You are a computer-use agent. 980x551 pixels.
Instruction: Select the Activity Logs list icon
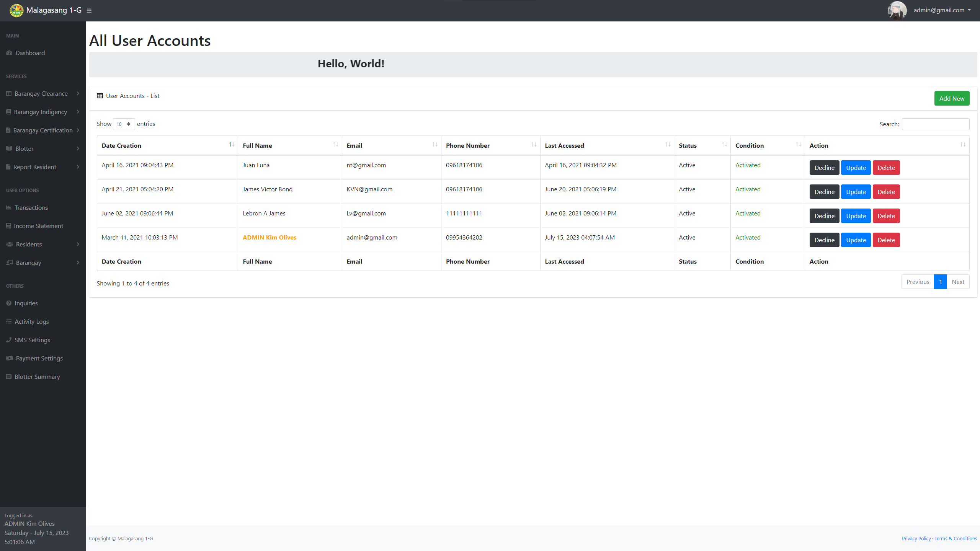point(8,321)
